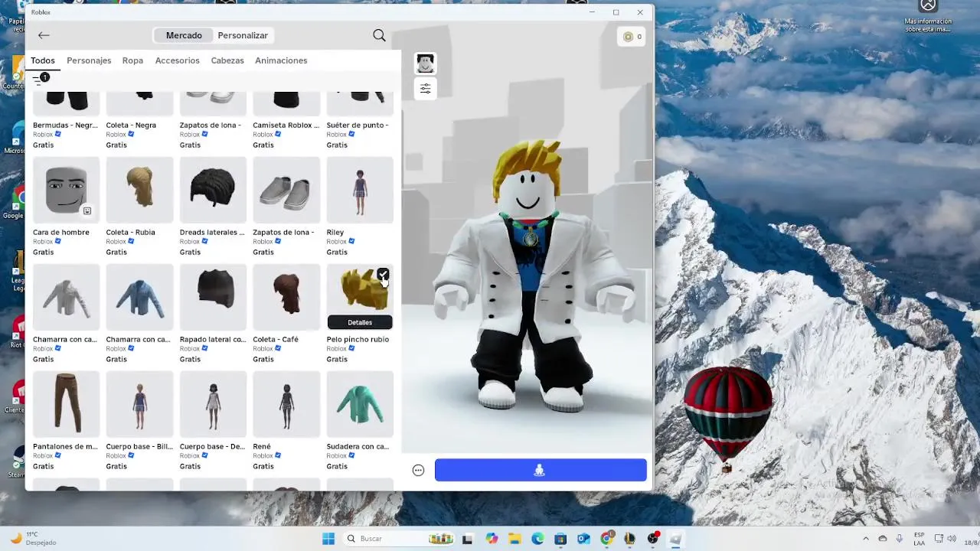Click the Roblox creator label under Riley
This screenshot has height=551, width=980.
coord(337,241)
